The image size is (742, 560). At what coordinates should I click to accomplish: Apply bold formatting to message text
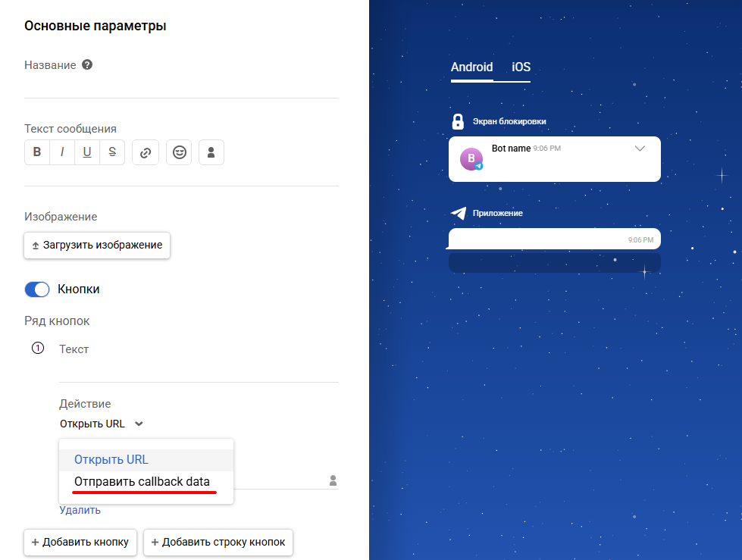[37, 152]
